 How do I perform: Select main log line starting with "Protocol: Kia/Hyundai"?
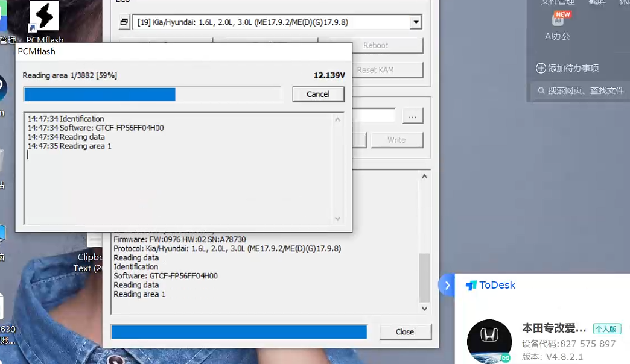(x=227, y=249)
